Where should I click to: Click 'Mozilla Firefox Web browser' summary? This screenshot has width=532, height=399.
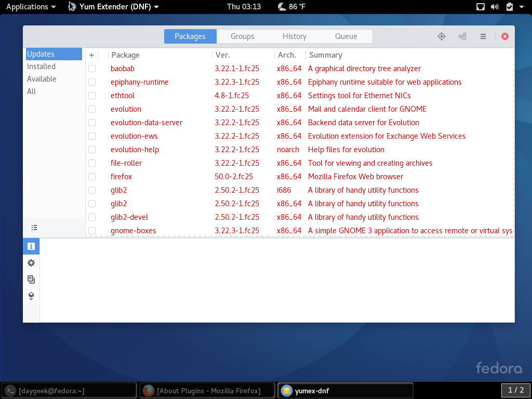point(355,177)
